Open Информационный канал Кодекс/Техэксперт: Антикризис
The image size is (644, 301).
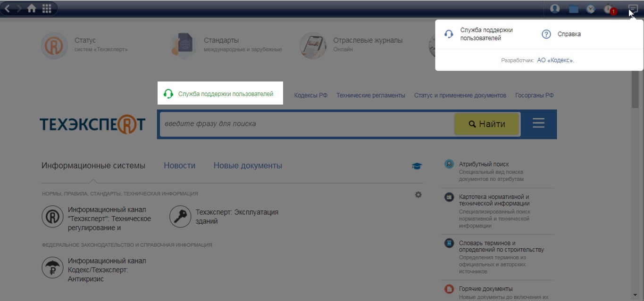(94, 270)
